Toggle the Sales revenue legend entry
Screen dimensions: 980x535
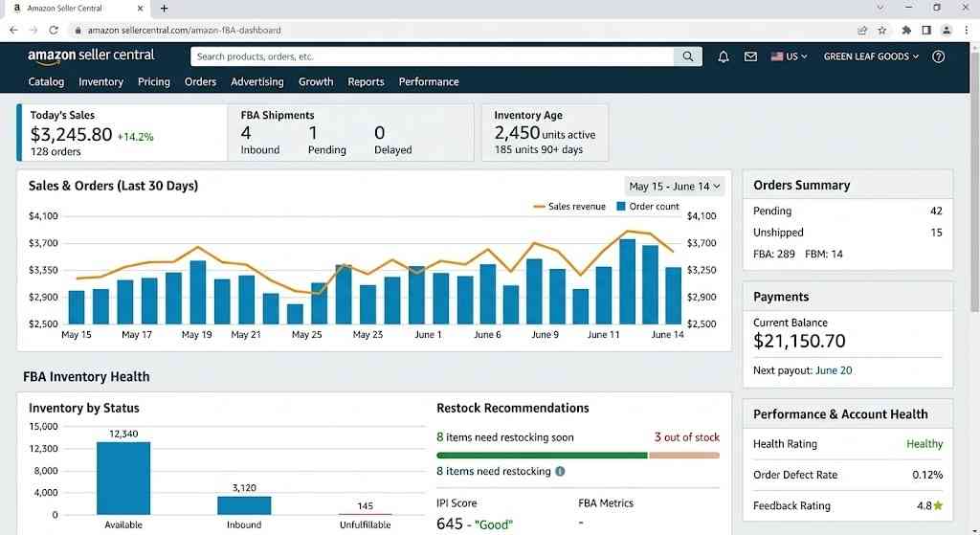pyautogui.click(x=569, y=207)
